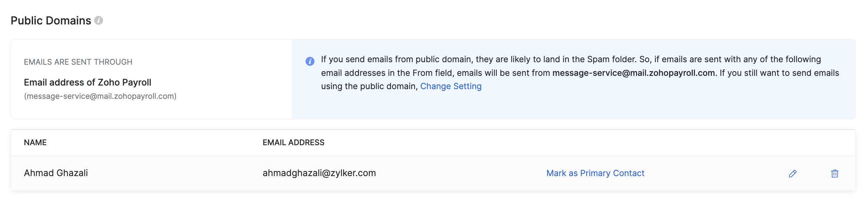Click the NAME column header
Screen dimensions: 868x207
coord(35,142)
